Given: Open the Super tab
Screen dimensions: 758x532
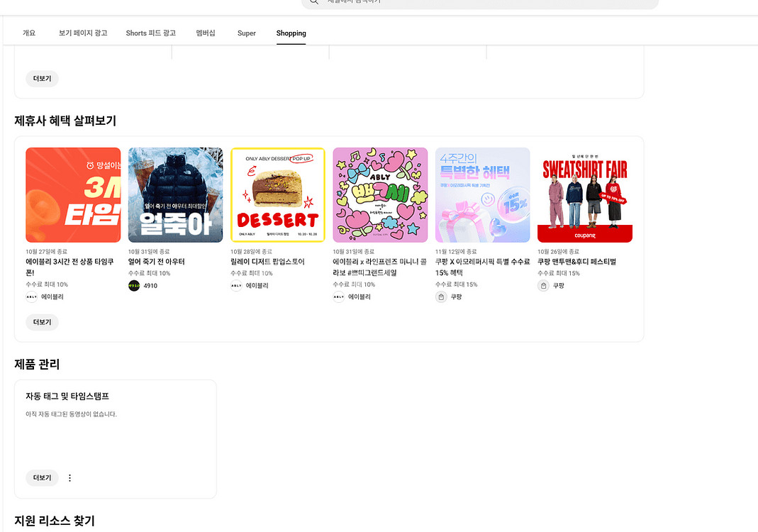Looking at the screenshot, I should tap(247, 33).
